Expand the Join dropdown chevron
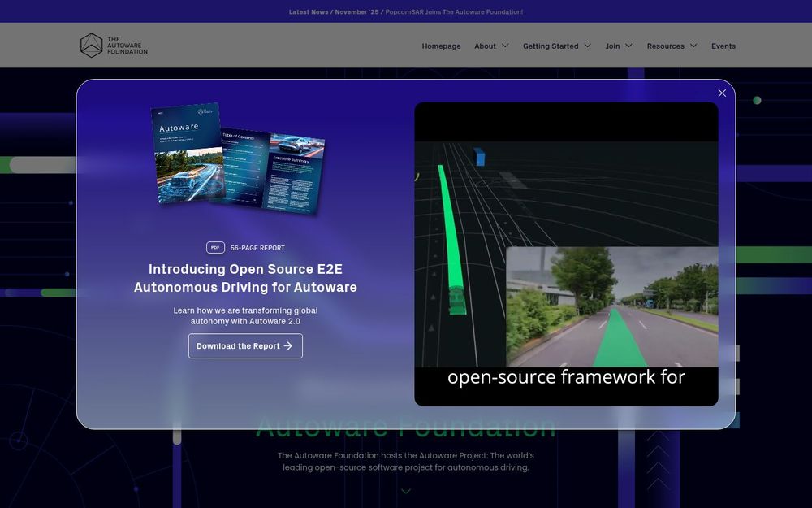812x508 pixels. [628, 46]
